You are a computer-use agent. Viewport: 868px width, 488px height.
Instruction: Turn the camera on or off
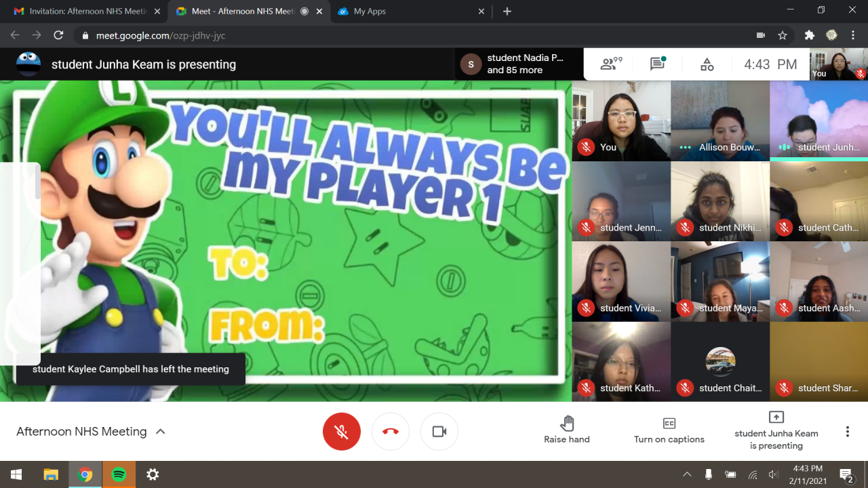439,431
